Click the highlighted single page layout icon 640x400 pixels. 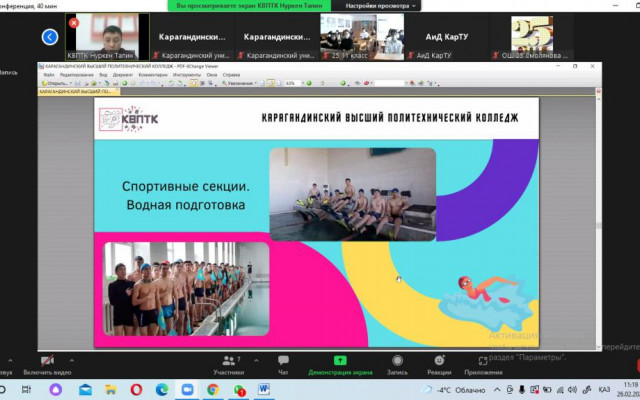tap(193, 83)
